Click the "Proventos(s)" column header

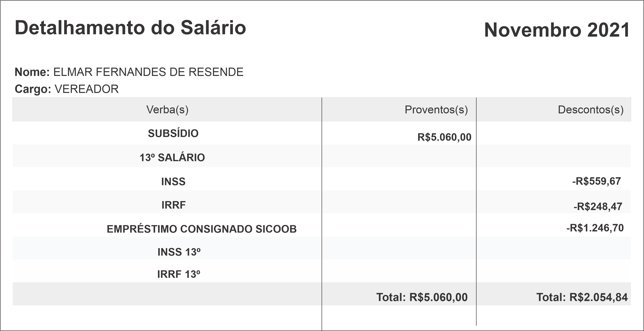pos(436,110)
